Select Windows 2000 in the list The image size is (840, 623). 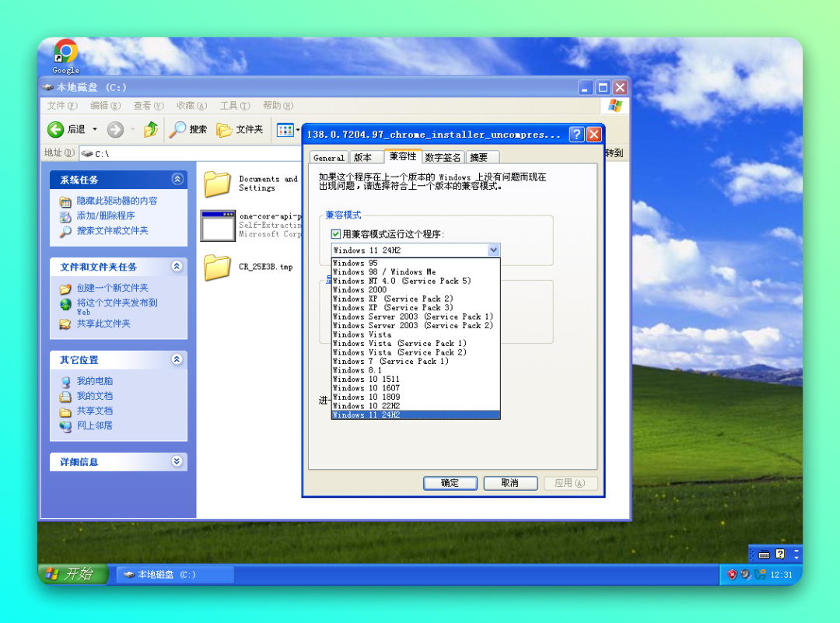(x=415, y=290)
